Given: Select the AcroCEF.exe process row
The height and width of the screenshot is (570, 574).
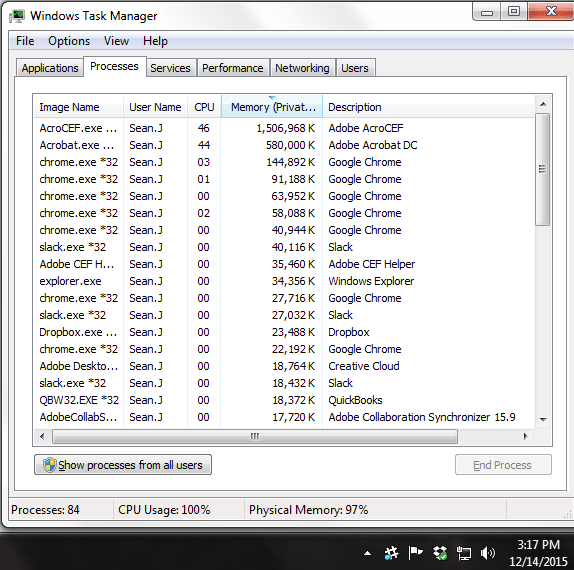Looking at the screenshot, I should coord(284,128).
